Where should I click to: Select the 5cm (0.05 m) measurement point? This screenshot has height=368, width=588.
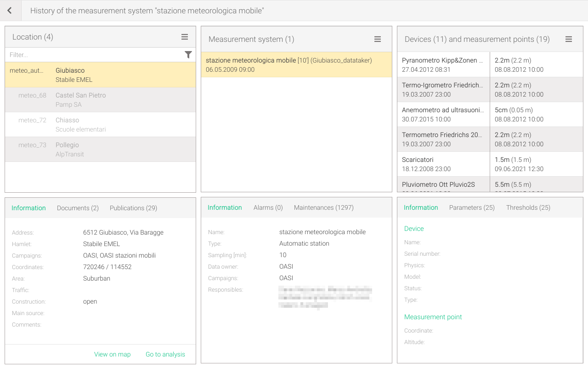537,115
